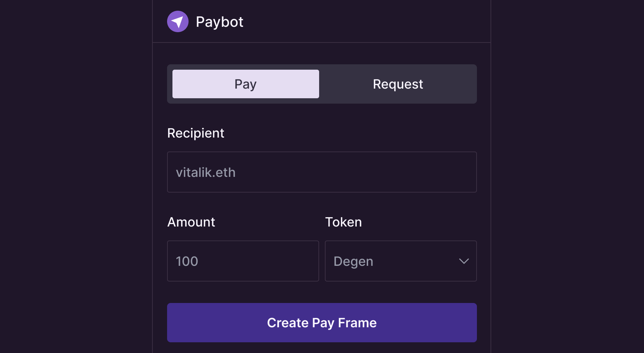Click the arrow icon in the header

(x=178, y=21)
